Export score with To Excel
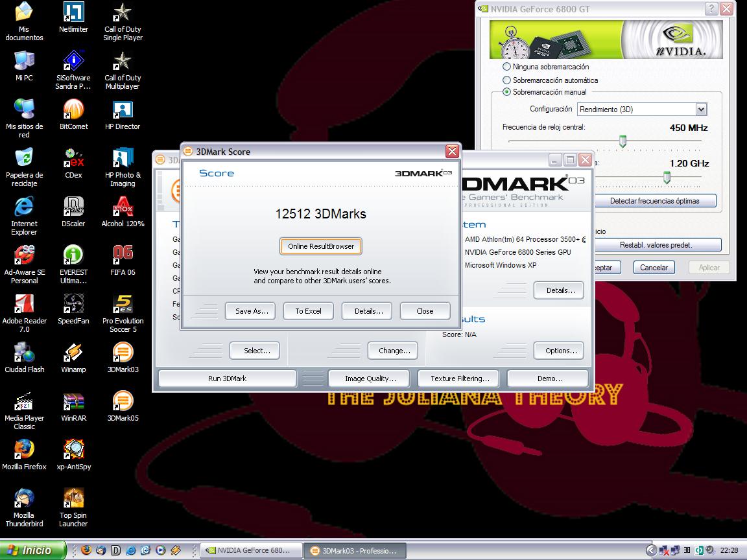Viewport: 747px width, 560px height. 308,311
